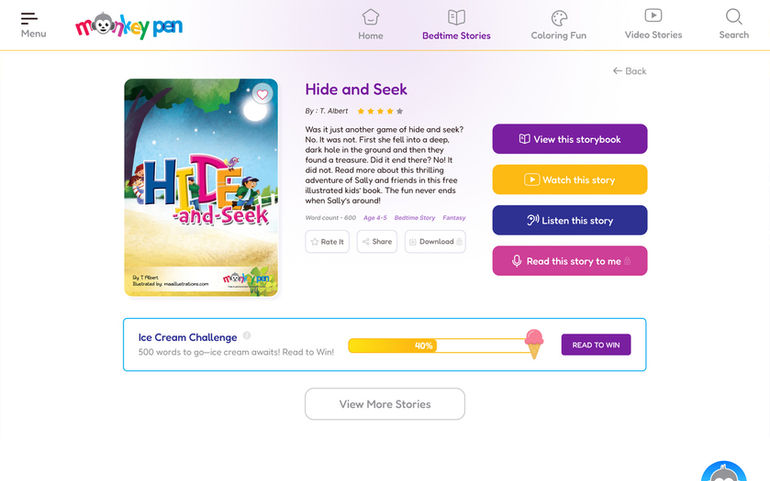
Task: Click the Share button
Action: coord(377,242)
